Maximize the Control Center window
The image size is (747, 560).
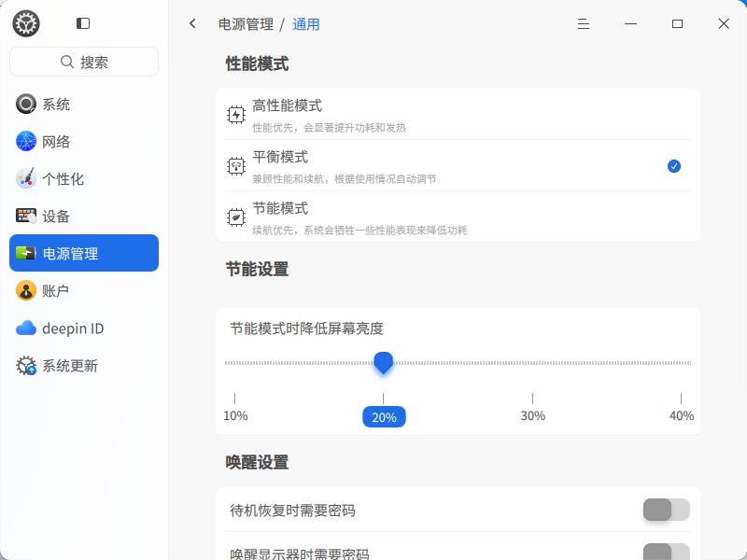click(x=677, y=24)
